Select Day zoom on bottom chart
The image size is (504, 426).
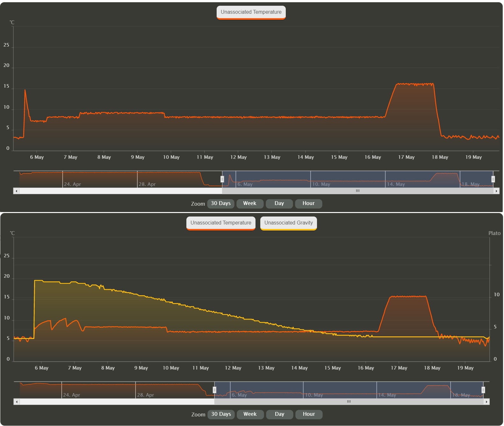(279, 414)
